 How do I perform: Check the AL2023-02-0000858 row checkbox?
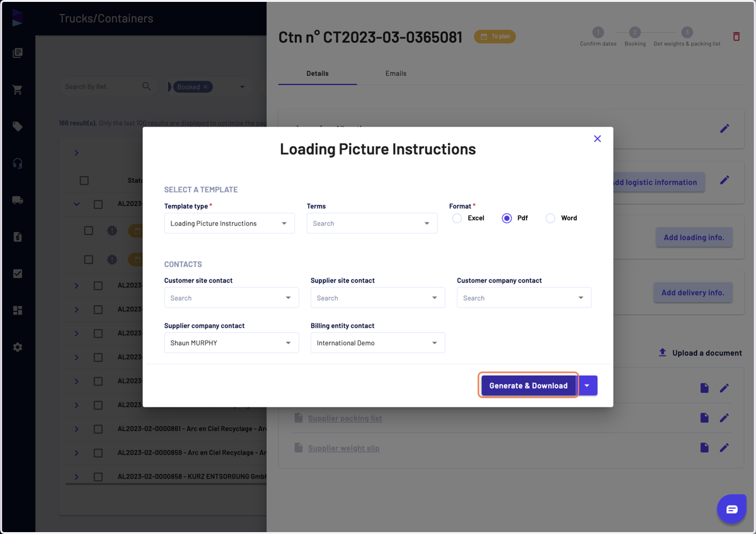(x=98, y=477)
